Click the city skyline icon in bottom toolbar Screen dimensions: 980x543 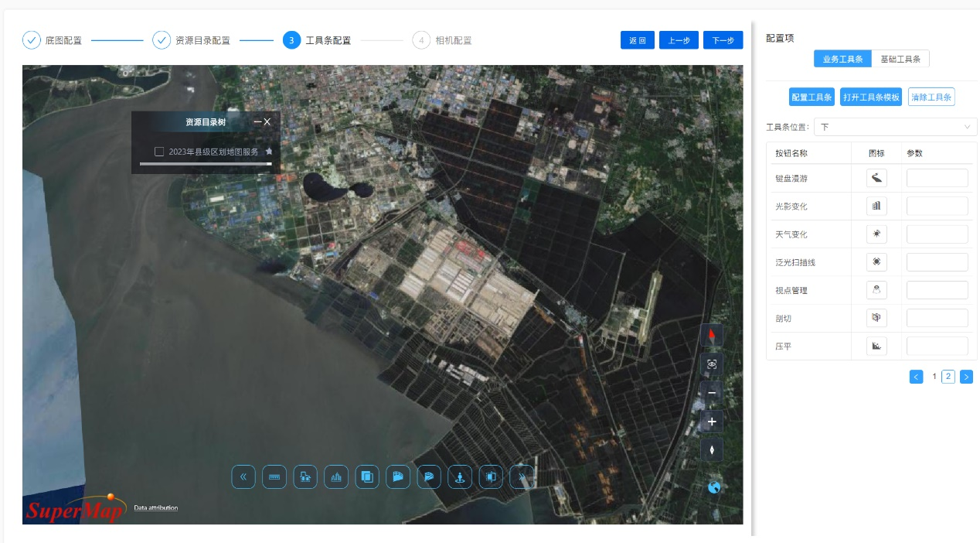336,477
